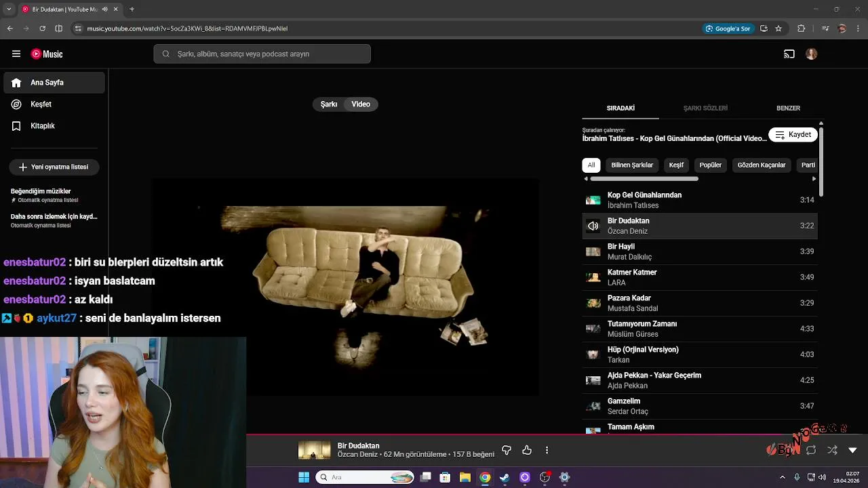The width and height of the screenshot is (868, 488).
Task: Select the Popüler filter chip
Action: (711, 165)
